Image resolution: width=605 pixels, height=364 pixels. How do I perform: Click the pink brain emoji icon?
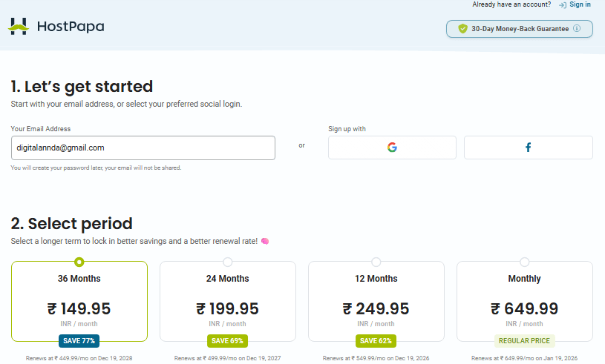[x=264, y=242]
